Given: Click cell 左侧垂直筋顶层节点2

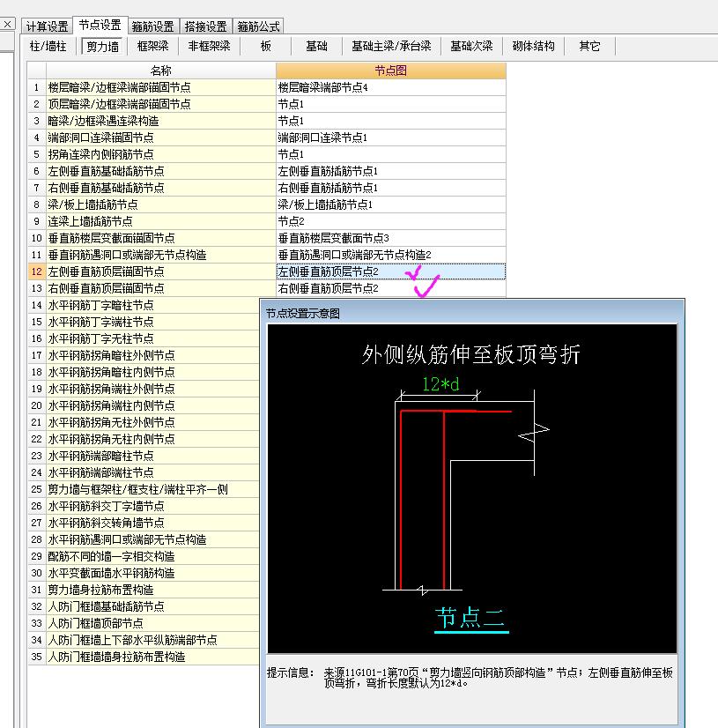Looking at the screenshot, I should tap(391, 271).
